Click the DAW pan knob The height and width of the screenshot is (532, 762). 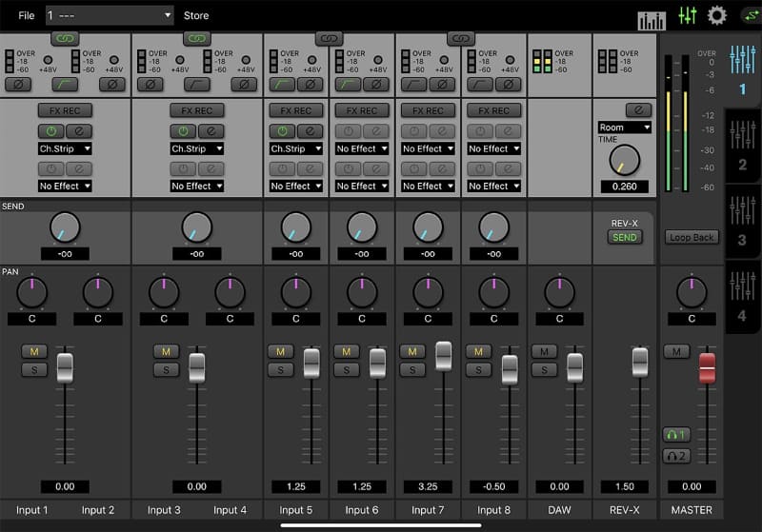click(x=559, y=292)
